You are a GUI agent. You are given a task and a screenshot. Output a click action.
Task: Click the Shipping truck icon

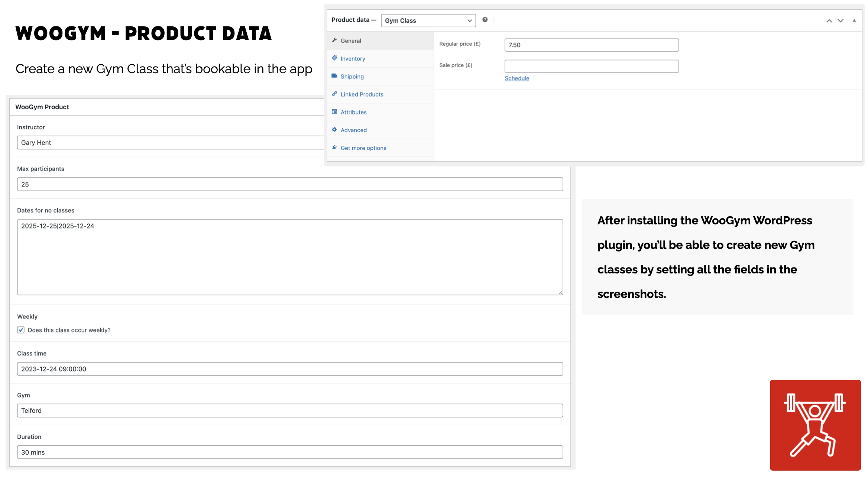[334, 76]
